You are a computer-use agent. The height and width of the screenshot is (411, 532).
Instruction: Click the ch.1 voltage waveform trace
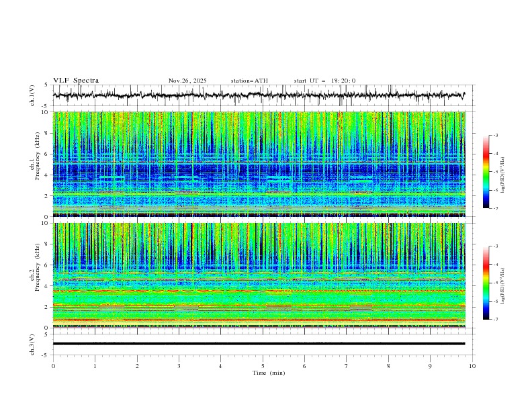(x=259, y=95)
